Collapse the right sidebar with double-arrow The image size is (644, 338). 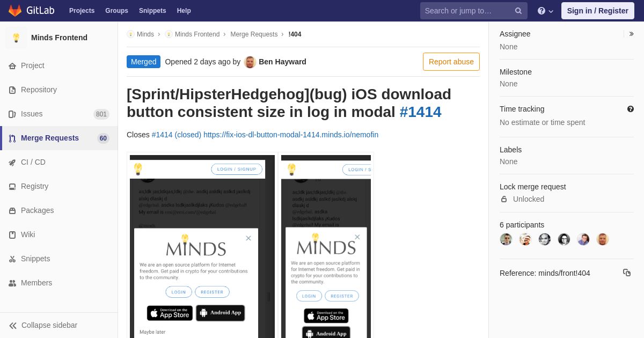click(x=631, y=34)
